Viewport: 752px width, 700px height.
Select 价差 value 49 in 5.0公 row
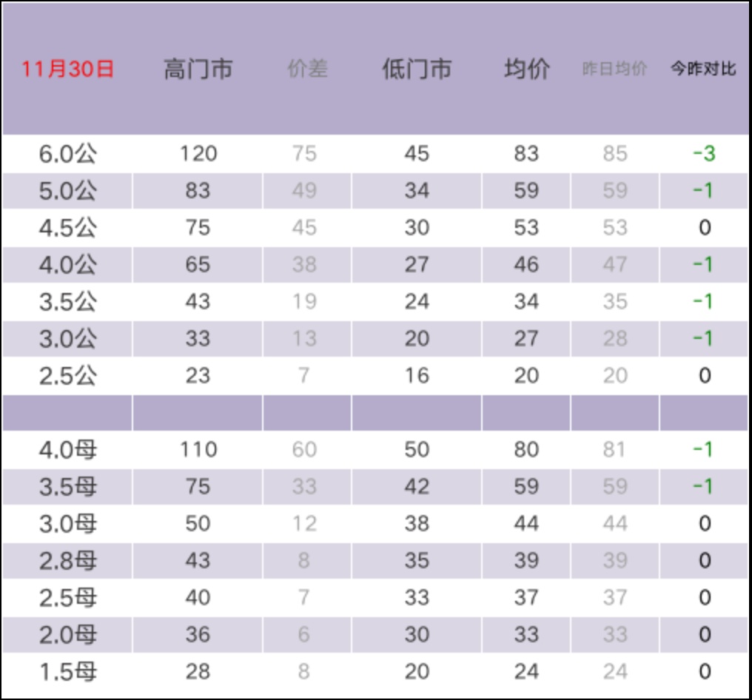click(x=304, y=191)
